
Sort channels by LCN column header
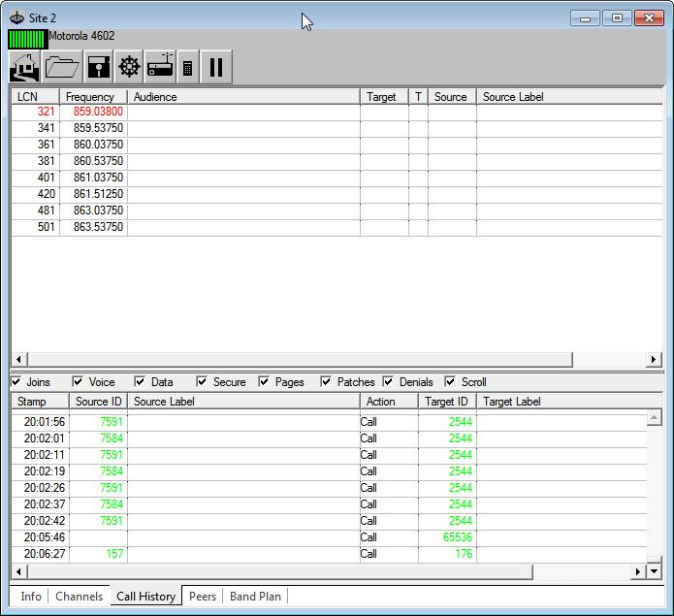click(x=35, y=97)
